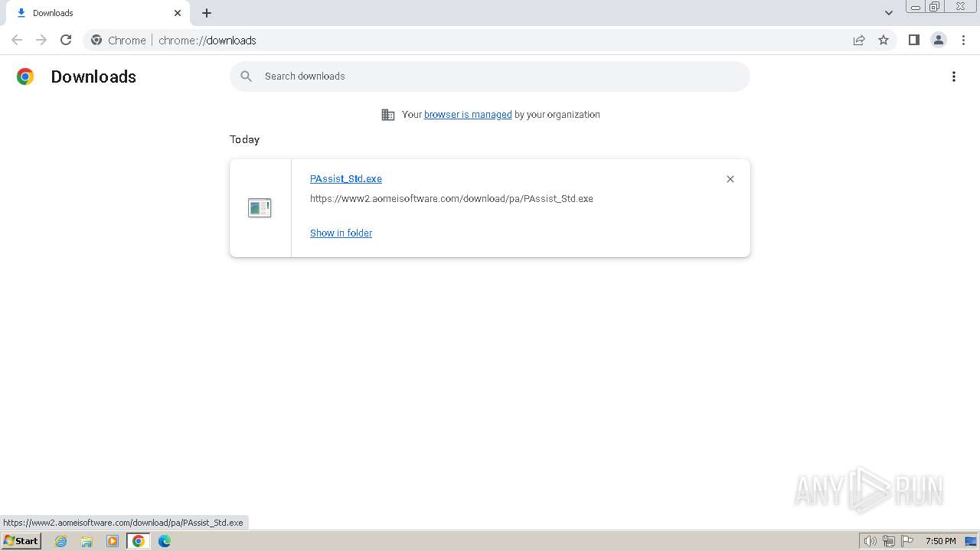980x551 pixels.
Task: Click the Chrome site info icon
Action: 96,40
